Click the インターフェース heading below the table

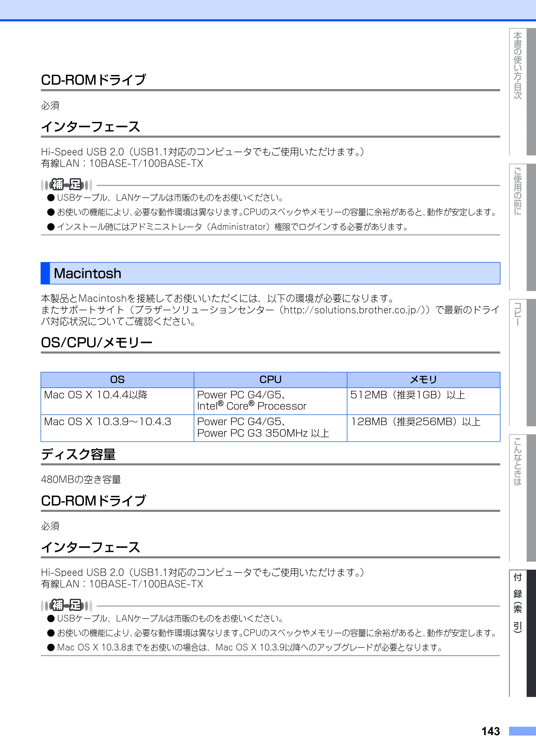click(91, 547)
